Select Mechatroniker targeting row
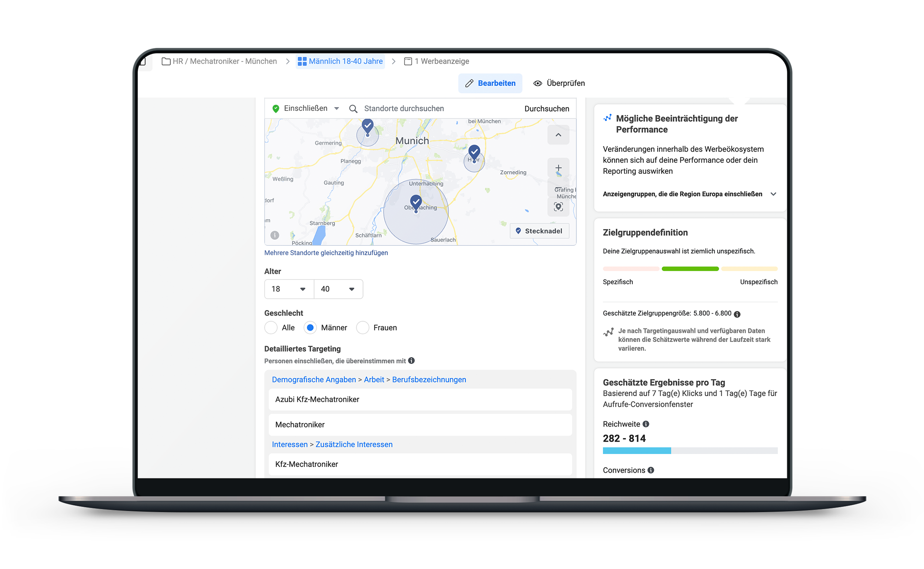Screen dimensions: 924x569 (x=420, y=424)
